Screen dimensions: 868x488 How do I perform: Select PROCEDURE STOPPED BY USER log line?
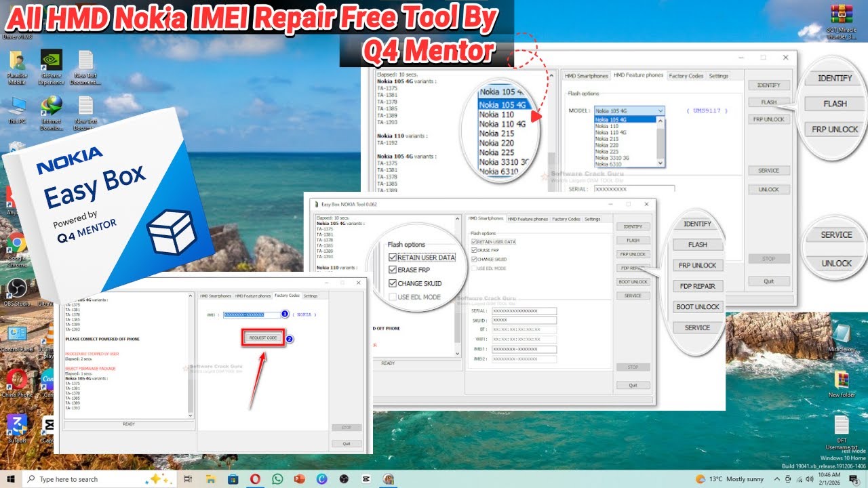92,354
